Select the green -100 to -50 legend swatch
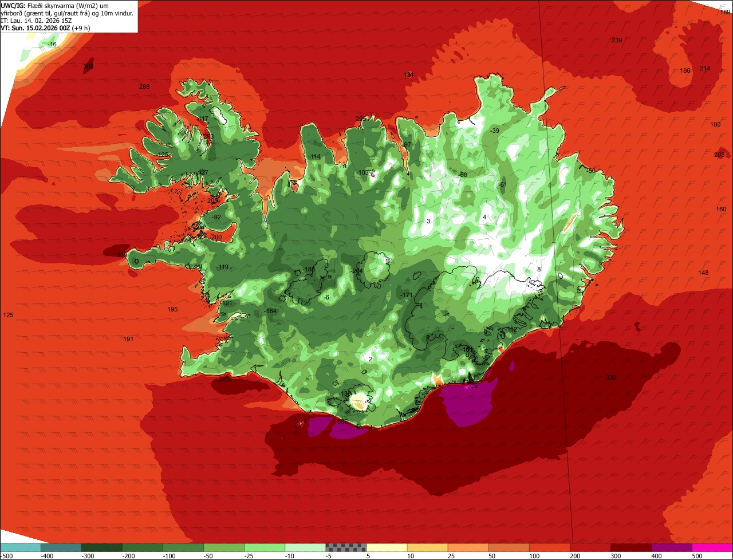Screen dimensions: 733x560 tap(183, 547)
